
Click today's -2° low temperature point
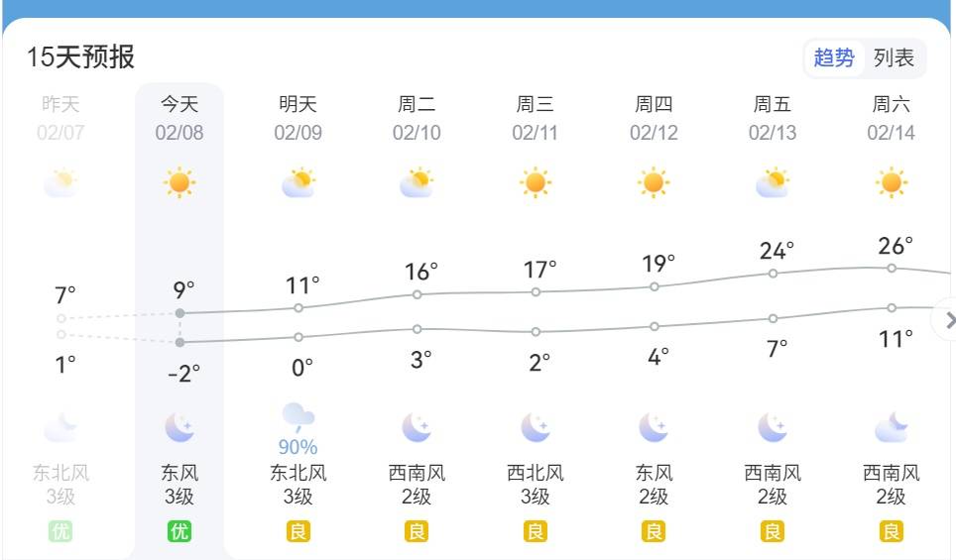179,342
